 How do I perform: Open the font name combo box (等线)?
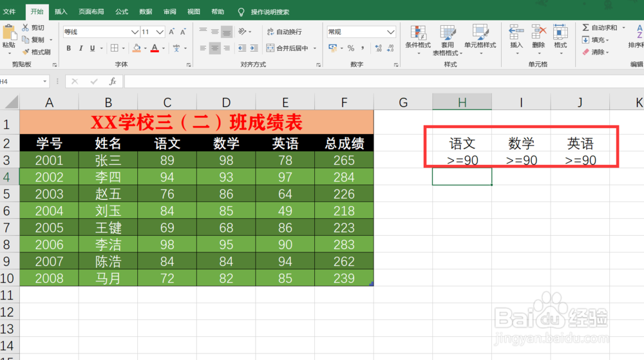click(101, 32)
